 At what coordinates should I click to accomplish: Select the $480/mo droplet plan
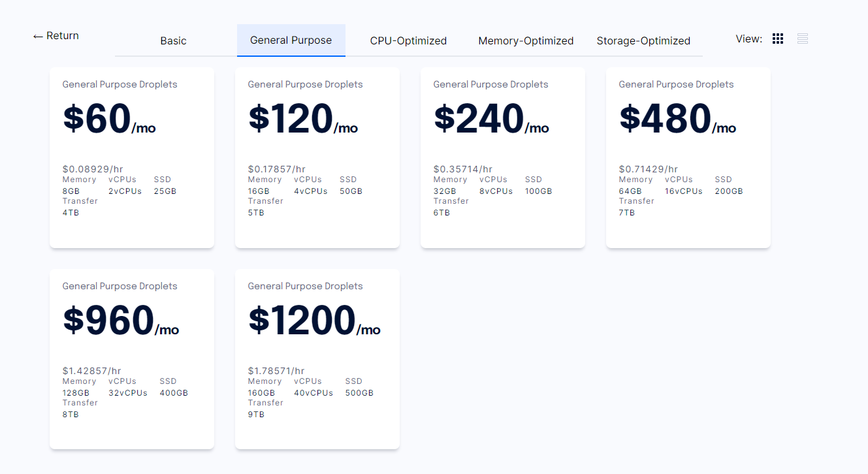pyautogui.click(x=688, y=157)
